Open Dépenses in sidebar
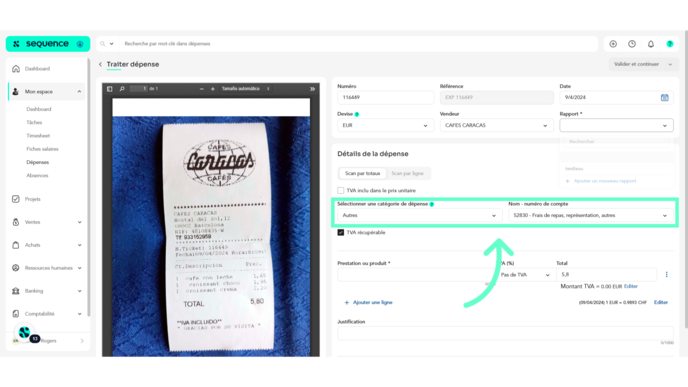The image size is (688, 387). click(x=37, y=162)
